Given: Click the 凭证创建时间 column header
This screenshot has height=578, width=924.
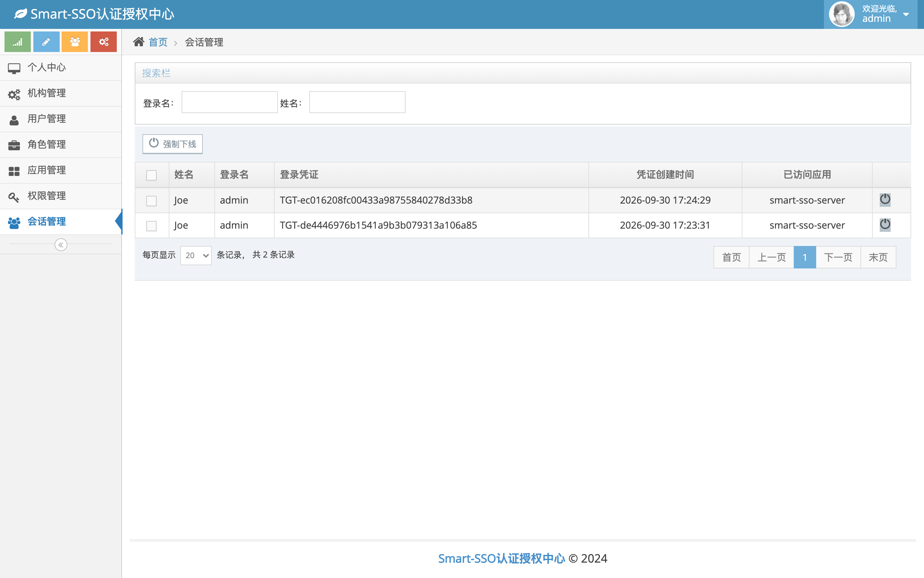Looking at the screenshot, I should pyautogui.click(x=665, y=175).
